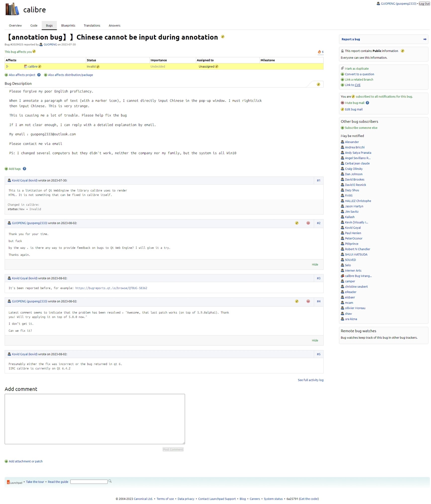Viewport: 431px width, 504px height.
Task: Edit the Invalid status pencil icon
Action: click(x=98, y=66)
